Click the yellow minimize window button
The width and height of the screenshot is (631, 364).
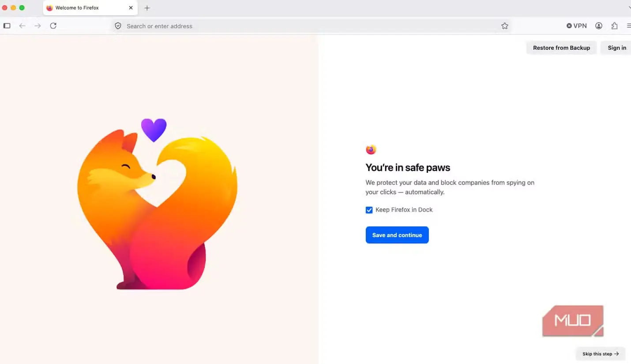[x=13, y=8]
